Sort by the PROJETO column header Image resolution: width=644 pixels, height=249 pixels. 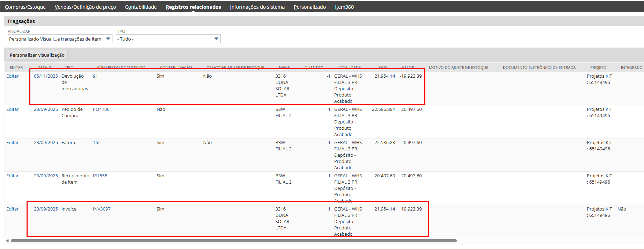pyautogui.click(x=598, y=67)
